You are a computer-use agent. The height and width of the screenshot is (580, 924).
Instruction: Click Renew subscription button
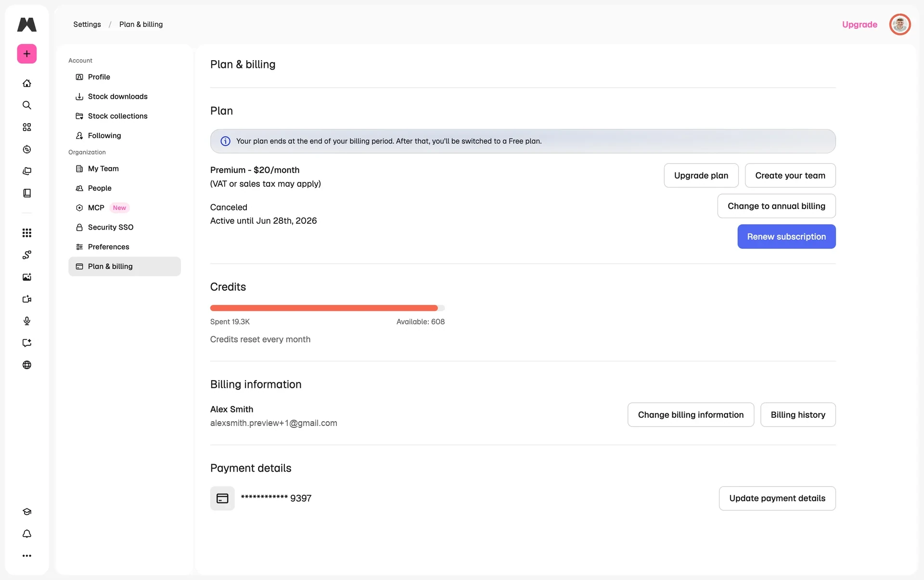pos(786,237)
